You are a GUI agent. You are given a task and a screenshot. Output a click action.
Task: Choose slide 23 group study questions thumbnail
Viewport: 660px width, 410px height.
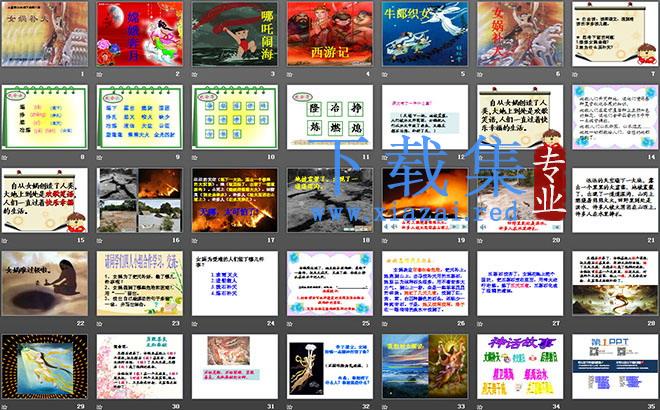click(x=140, y=283)
